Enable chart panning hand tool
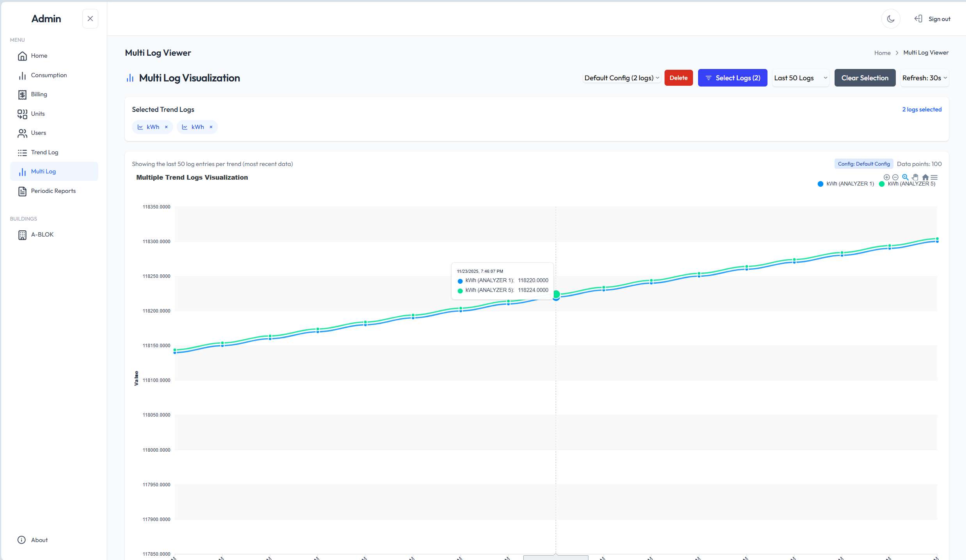Viewport: 966px width, 560px height. [x=915, y=177]
